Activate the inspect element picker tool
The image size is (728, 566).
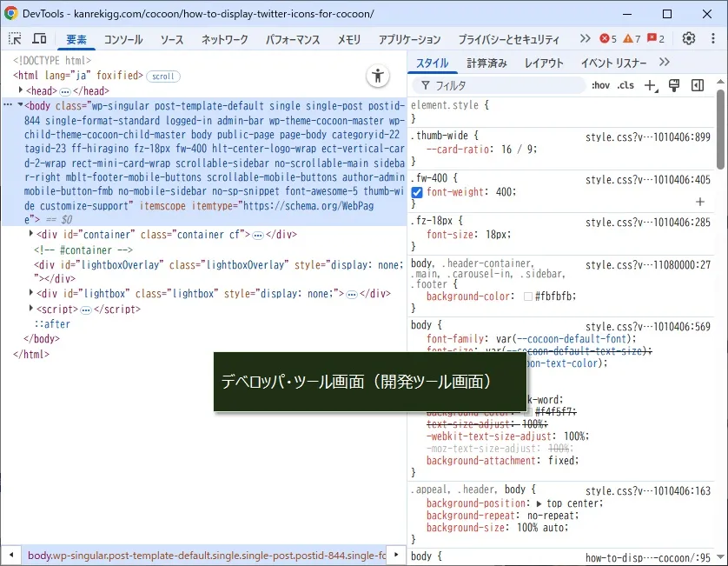coord(16,39)
